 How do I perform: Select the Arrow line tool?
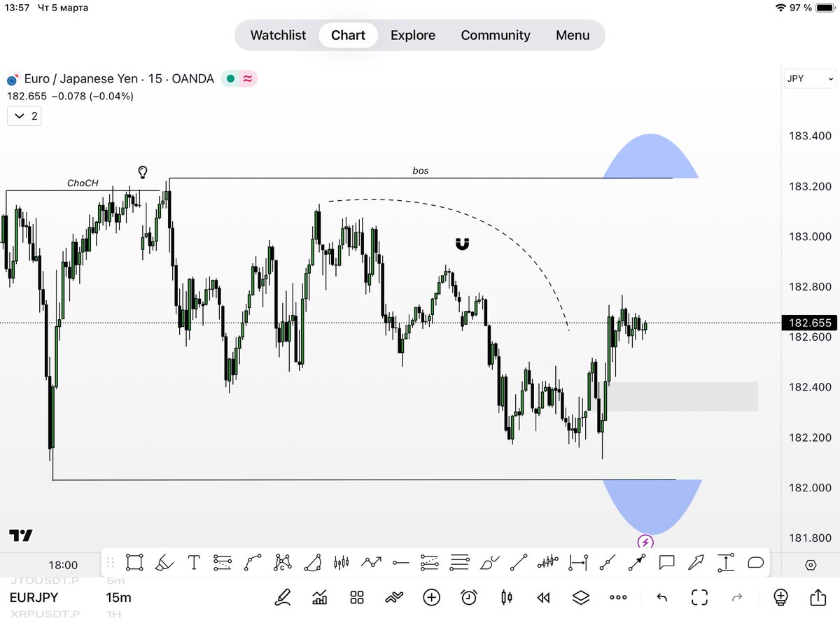coord(637,562)
